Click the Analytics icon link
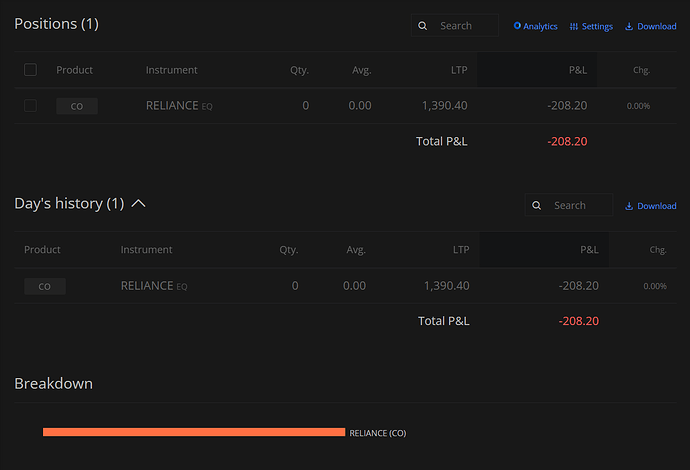Viewport: 690px width, 470px height. coord(518,27)
